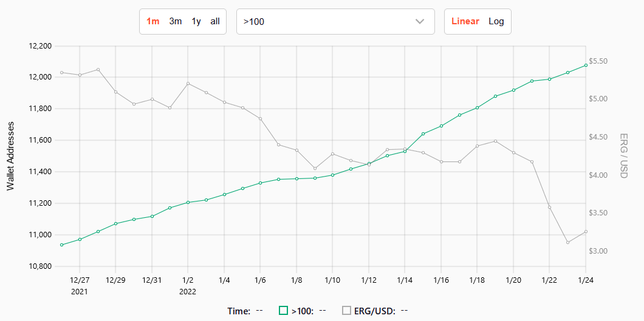Click the gray price low point at 1/23
The width and height of the screenshot is (644, 321).
tap(567, 242)
